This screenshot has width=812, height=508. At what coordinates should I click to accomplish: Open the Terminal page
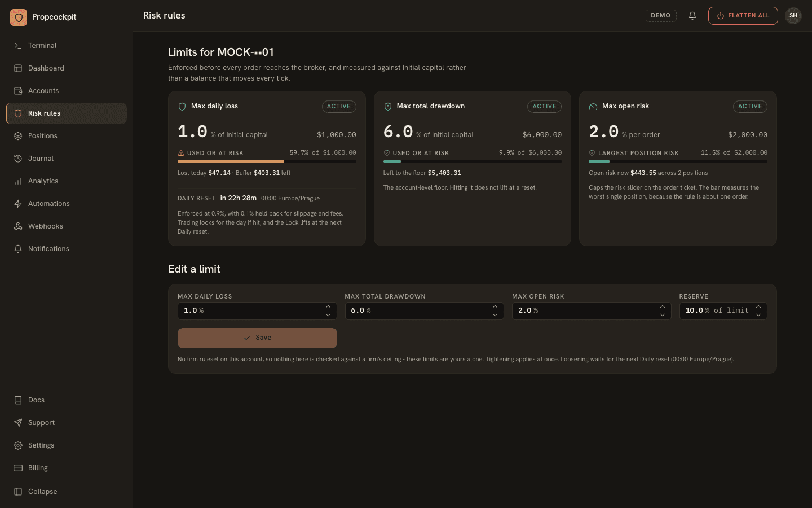66,46
